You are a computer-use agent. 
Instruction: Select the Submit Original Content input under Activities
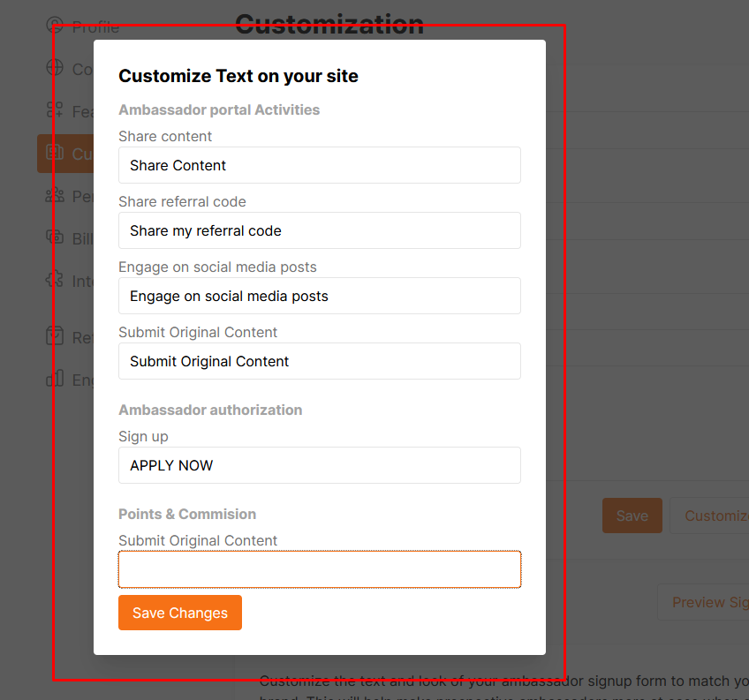pyautogui.click(x=320, y=361)
